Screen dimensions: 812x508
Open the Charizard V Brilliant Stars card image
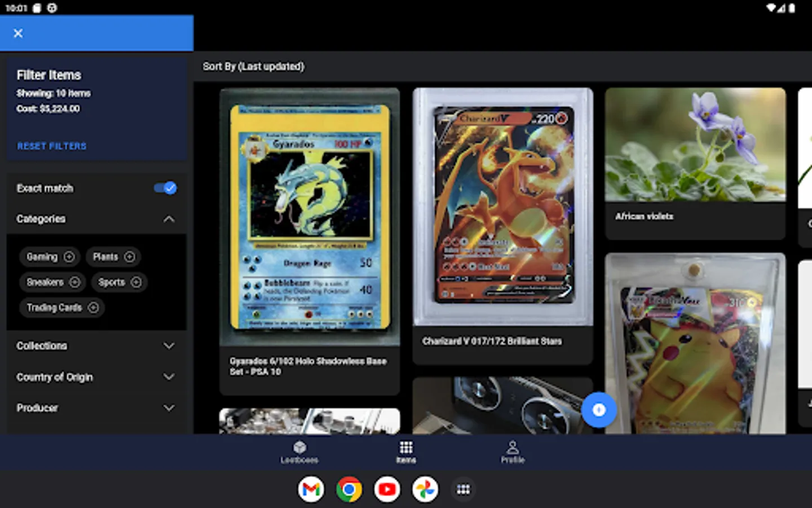(502, 207)
